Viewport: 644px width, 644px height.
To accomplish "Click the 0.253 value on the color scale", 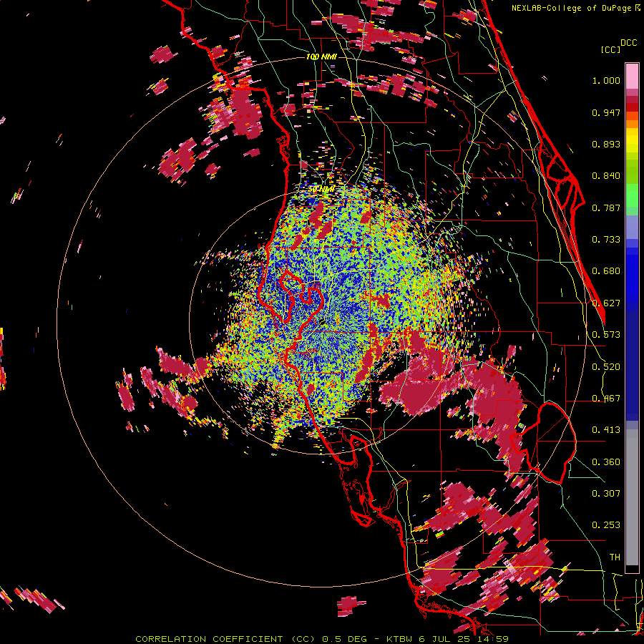I will pos(606,525).
